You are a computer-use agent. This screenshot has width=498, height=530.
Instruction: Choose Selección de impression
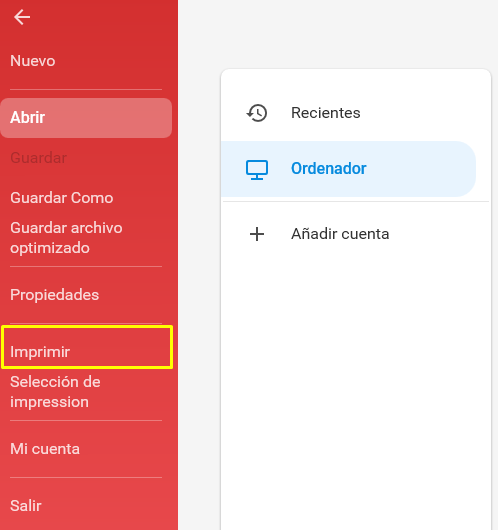point(55,392)
